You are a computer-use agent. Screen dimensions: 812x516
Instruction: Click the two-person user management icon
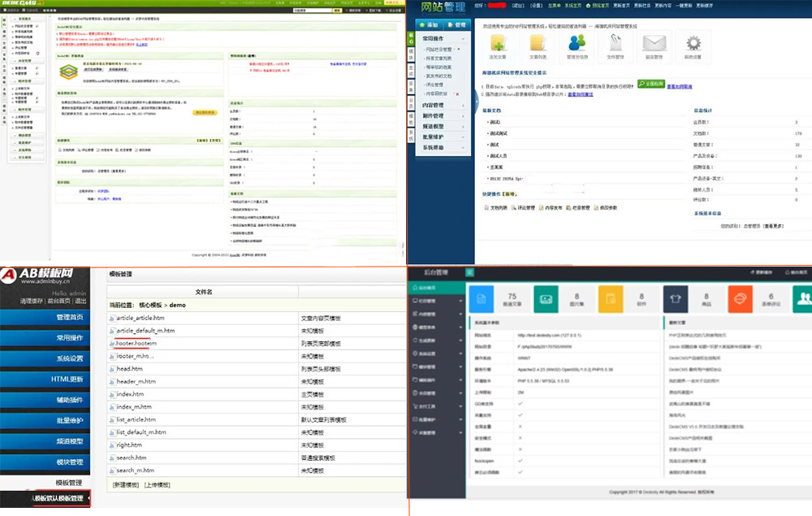[x=577, y=43]
